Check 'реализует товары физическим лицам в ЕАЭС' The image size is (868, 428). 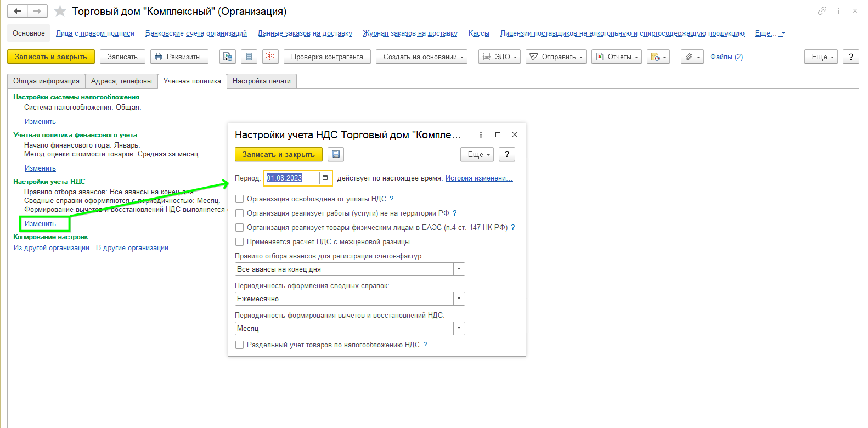click(240, 227)
